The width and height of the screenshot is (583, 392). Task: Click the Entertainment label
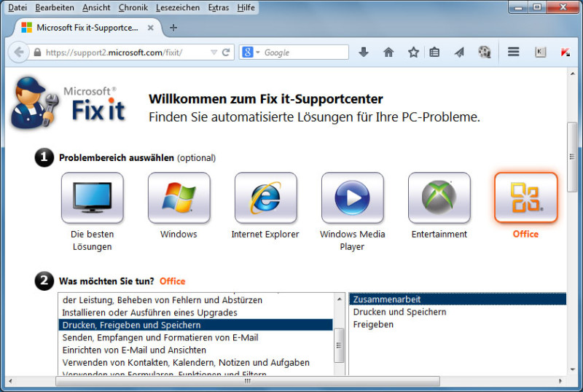pos(439,234)
